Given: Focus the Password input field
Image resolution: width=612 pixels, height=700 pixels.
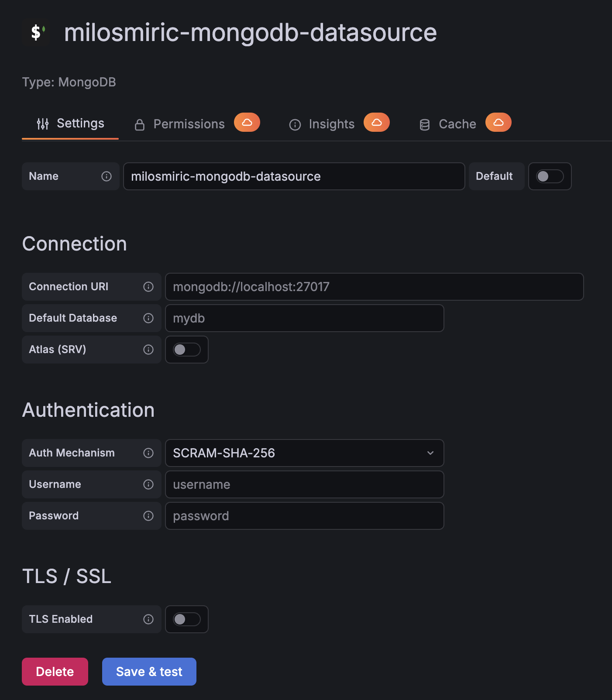Looking at the screenshot, I should pos(305,516).
